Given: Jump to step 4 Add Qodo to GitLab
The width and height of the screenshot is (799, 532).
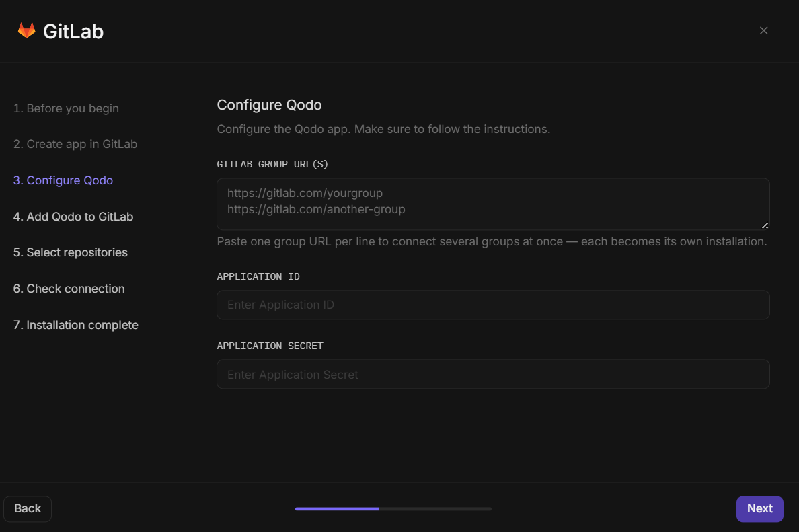Looking at the screenshot, I should [x=73, y=217].
